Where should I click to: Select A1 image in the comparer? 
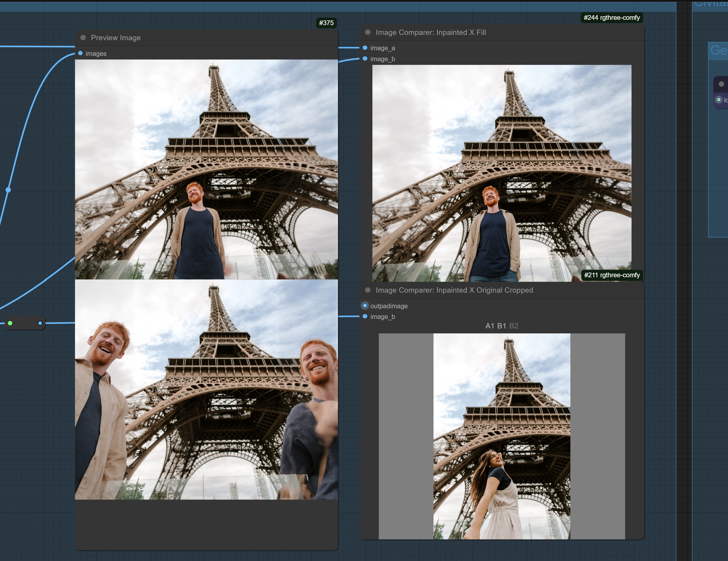489,326
